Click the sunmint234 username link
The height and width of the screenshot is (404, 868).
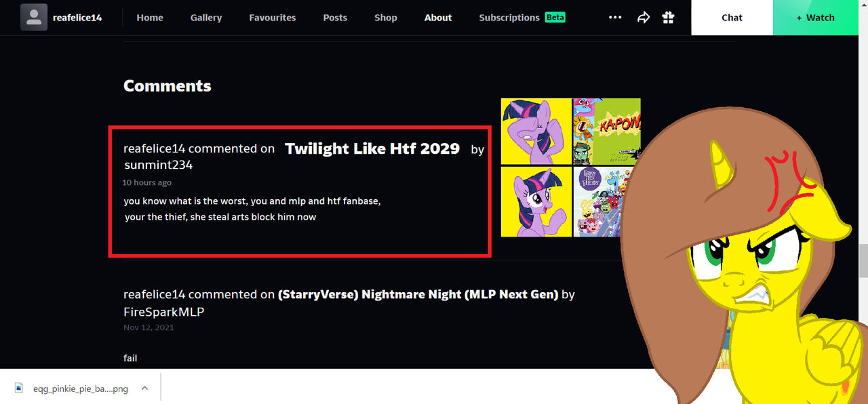[158, 165]
